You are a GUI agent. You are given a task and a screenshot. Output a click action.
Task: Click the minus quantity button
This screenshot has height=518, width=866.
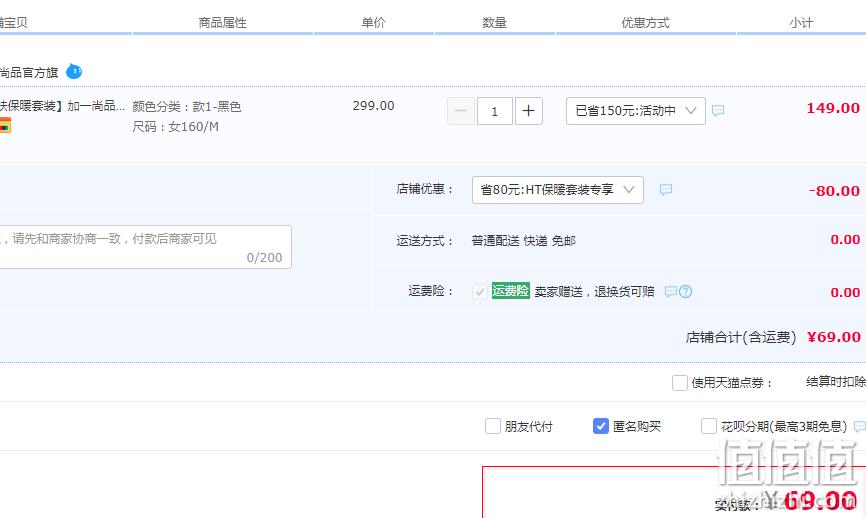pyautogui.click(x=461, y=111)
